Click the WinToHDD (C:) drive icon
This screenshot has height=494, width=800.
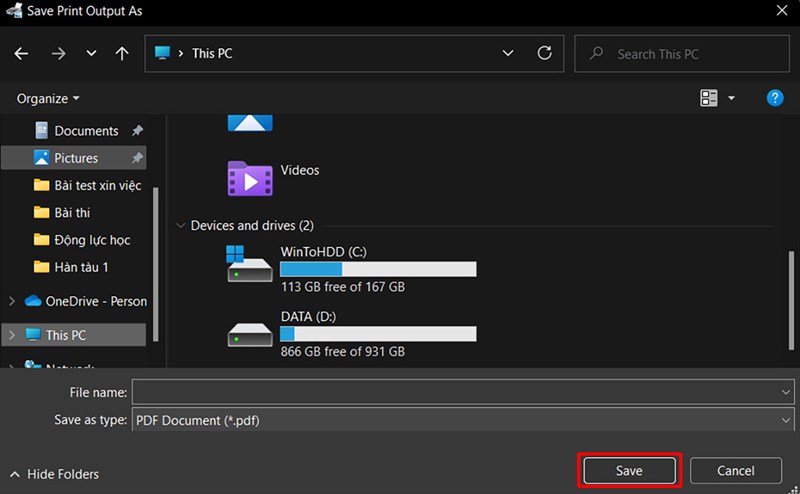[x=249, y=263]
